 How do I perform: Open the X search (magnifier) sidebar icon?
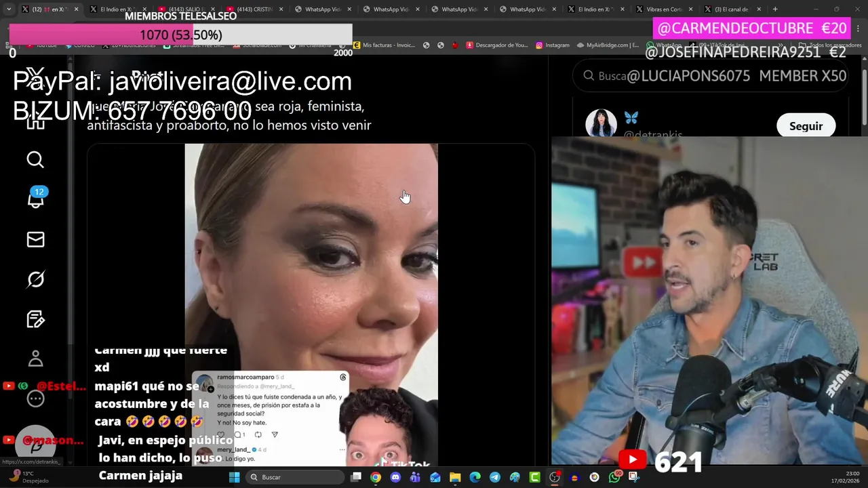35,160
